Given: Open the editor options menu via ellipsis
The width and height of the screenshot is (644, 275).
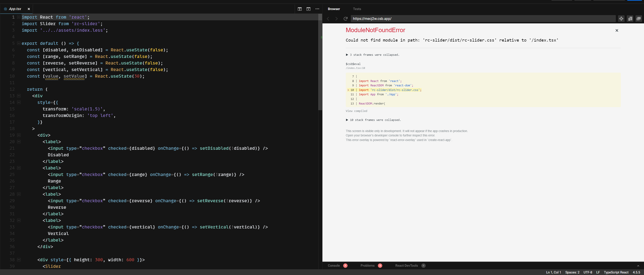Looking at the screenshot, I should 317,9.
